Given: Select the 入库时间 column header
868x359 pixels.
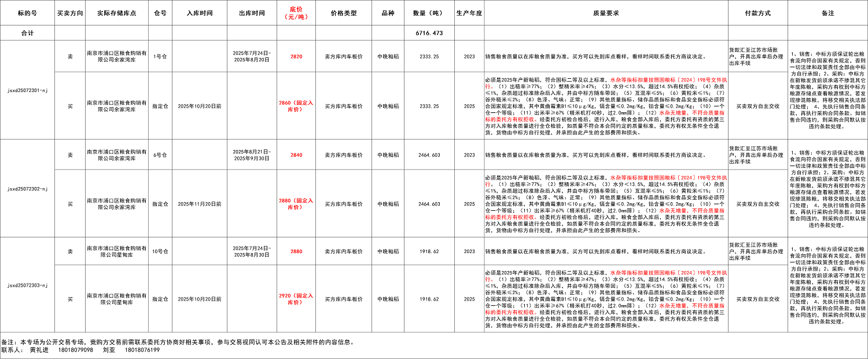Looking at the screenshot, I should click(x=200, y=12).
